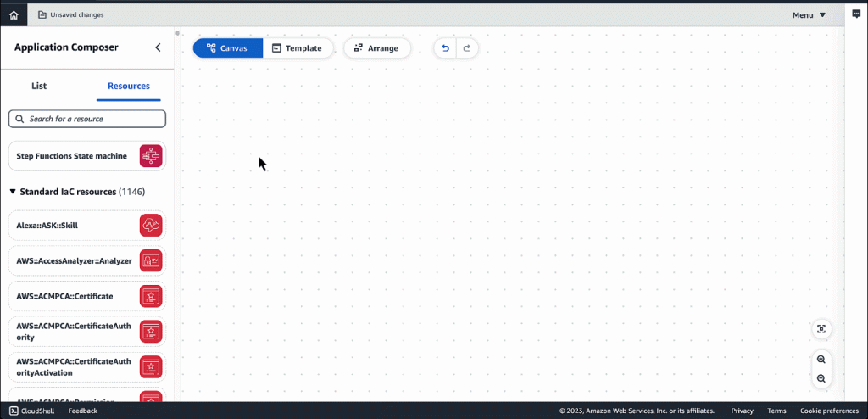868x419 pixels.
Task: Open CloudShell
Action: tap(31, 411)
